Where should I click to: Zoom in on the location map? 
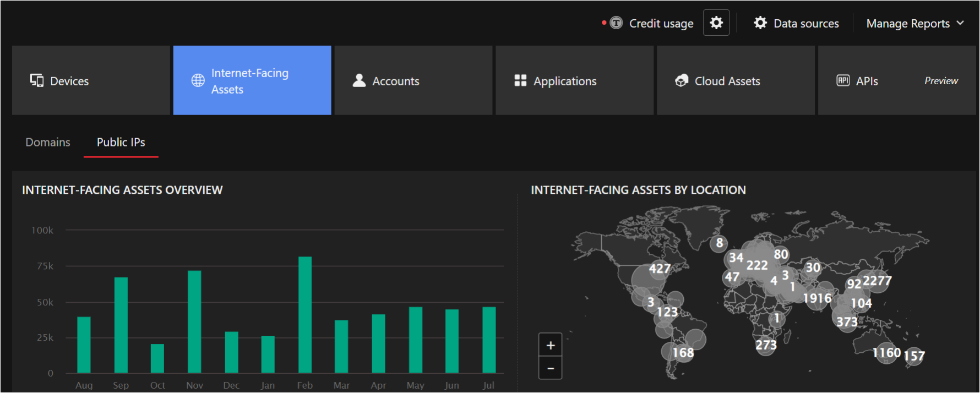tap(550, 345)
